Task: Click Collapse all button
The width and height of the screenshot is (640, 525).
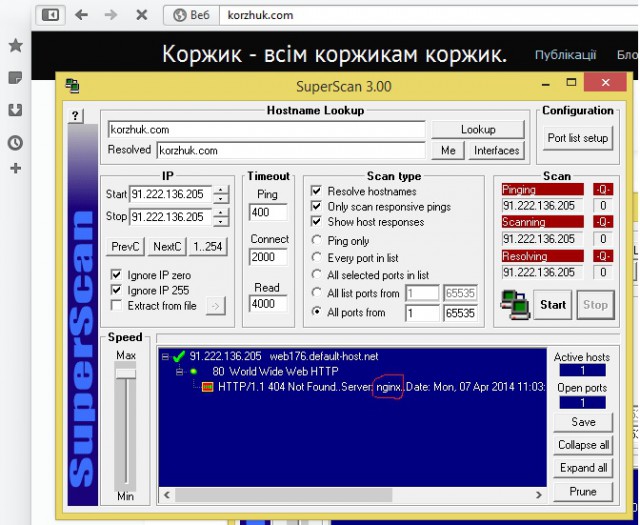Action: (x=583, y=445)
